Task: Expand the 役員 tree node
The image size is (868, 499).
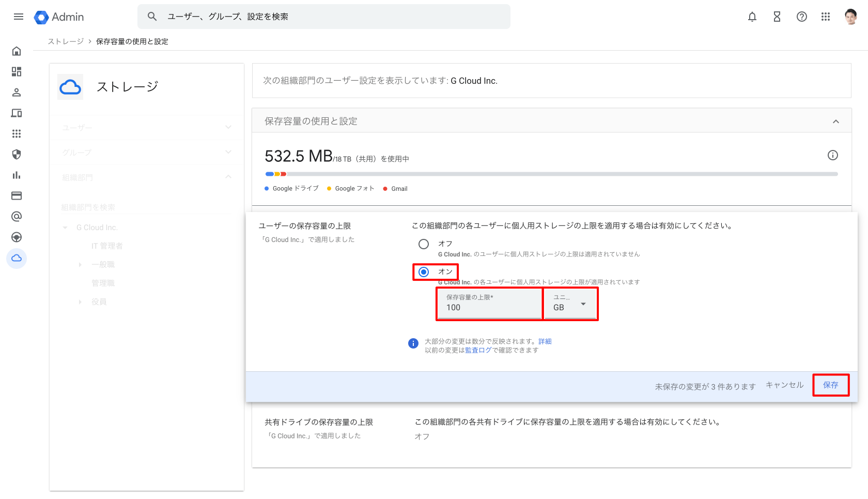Action: [80, 302]
